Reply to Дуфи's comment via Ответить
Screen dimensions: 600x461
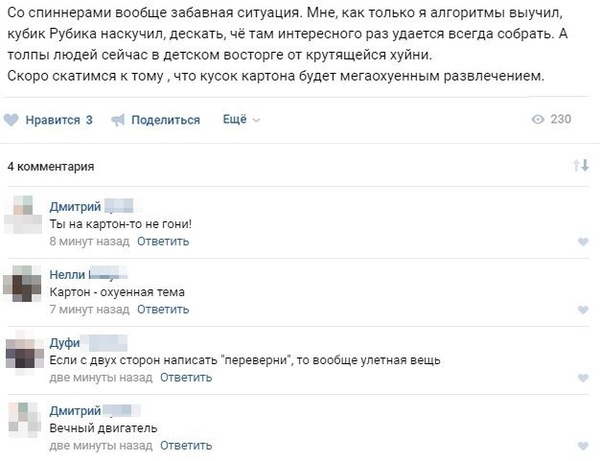coord(186,378)
